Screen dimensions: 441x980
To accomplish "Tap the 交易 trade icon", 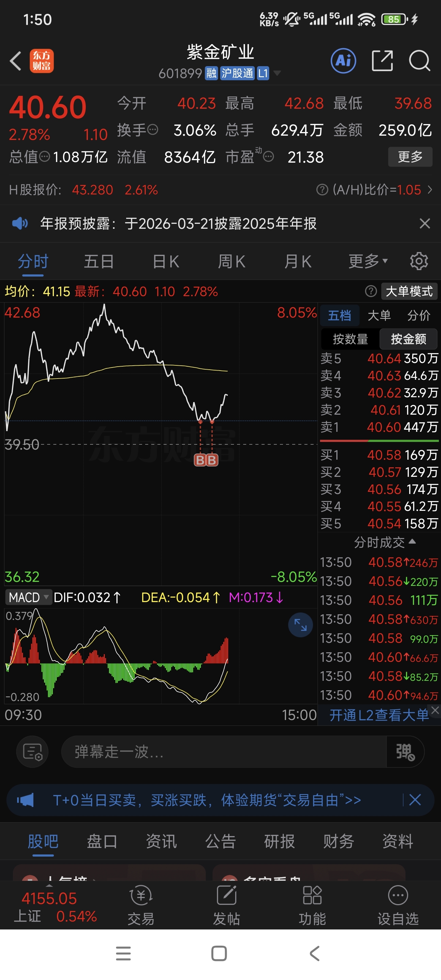I will point(141,905).
